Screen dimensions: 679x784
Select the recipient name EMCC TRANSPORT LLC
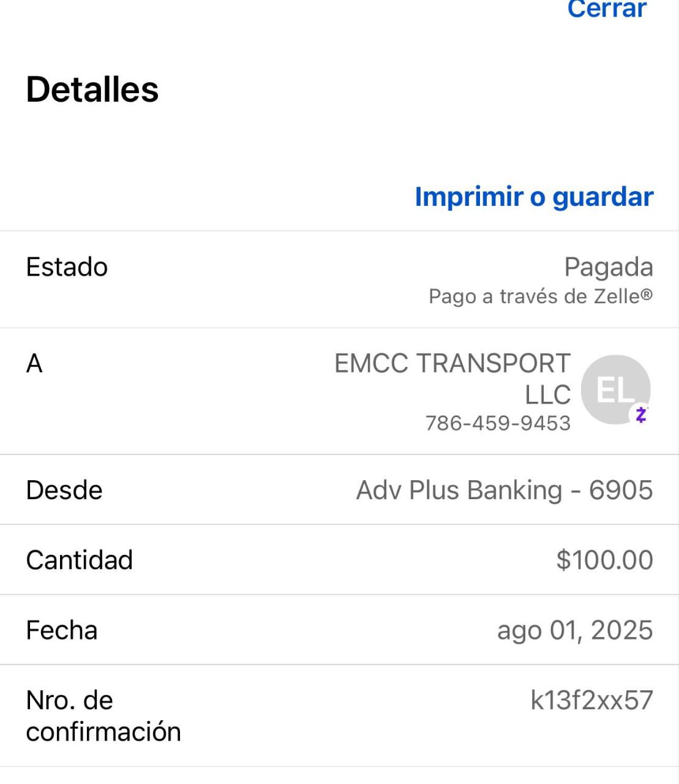point(452,379)
